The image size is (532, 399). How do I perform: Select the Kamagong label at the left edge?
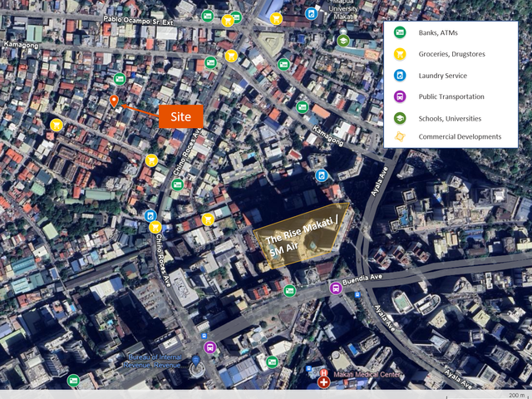pos(21,45)
